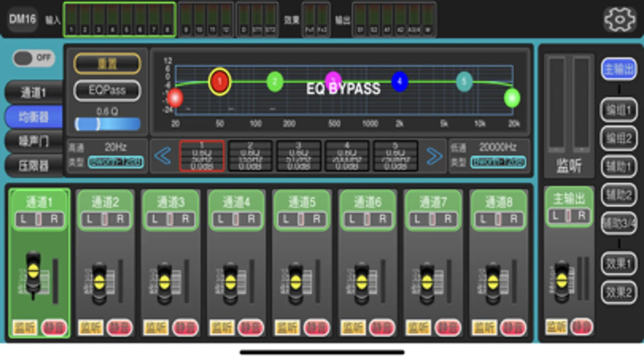Select the output meter group

[x=394, y=19]
